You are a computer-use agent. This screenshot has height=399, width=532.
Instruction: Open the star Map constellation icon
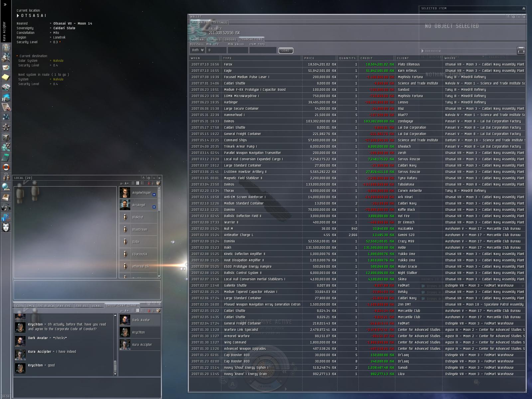pos(6,117)
